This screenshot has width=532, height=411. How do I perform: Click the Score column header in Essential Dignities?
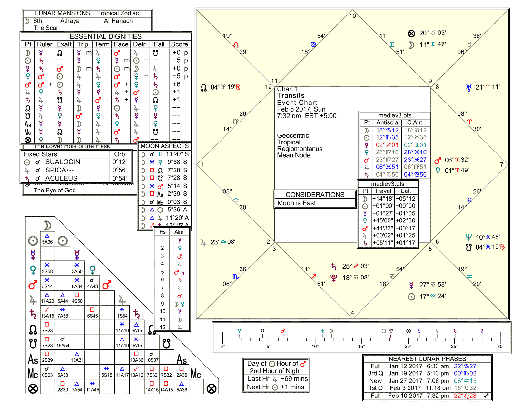pos(179,44)
